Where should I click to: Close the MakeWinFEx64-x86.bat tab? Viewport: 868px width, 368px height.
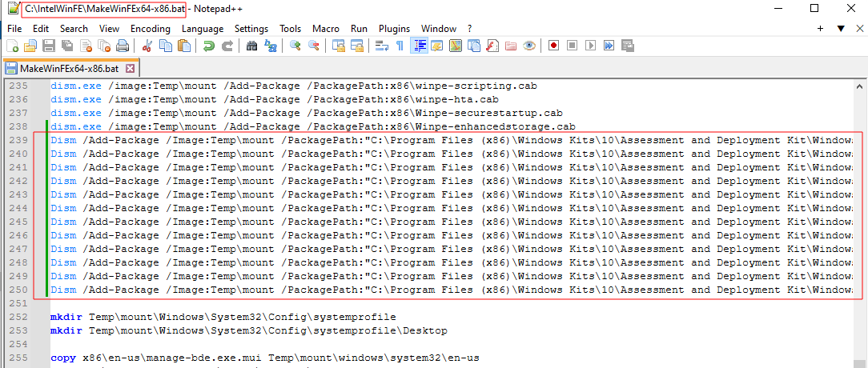tap(131, 68)
